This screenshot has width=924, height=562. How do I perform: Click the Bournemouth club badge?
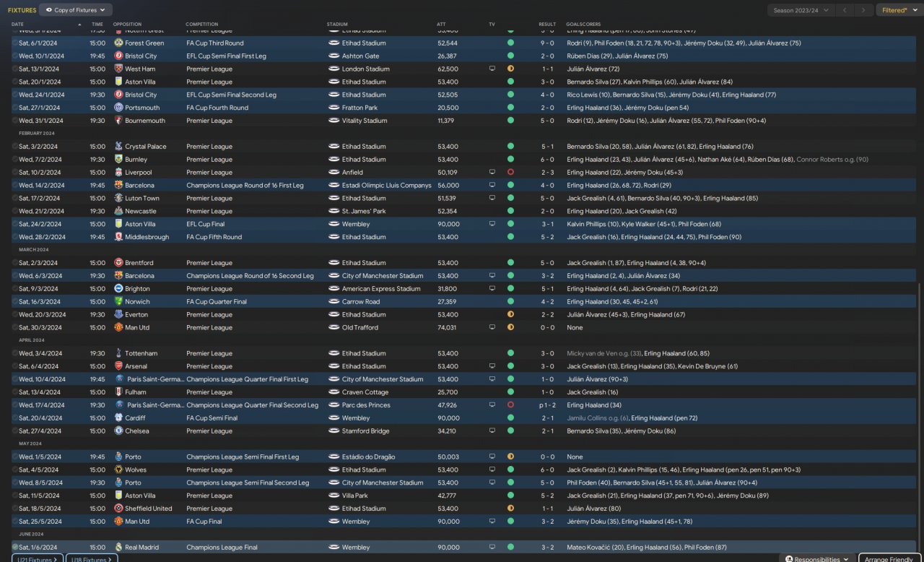point(118,121)
